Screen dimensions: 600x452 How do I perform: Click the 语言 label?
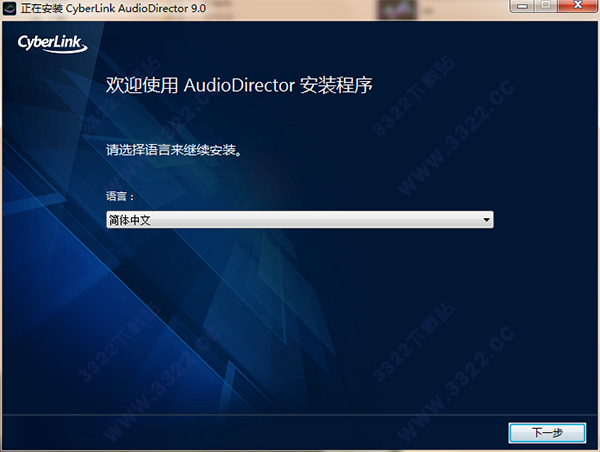pyautogui.click(x=120, y=196)
